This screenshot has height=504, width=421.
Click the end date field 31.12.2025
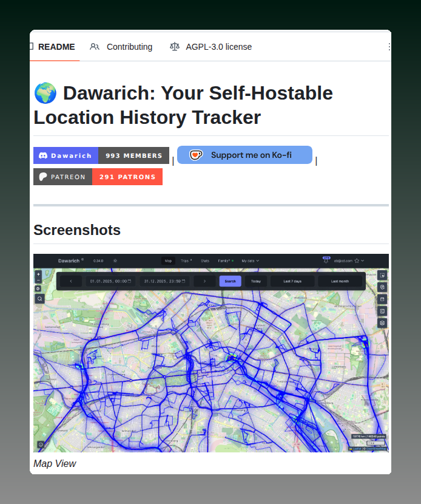pos(164,281)
